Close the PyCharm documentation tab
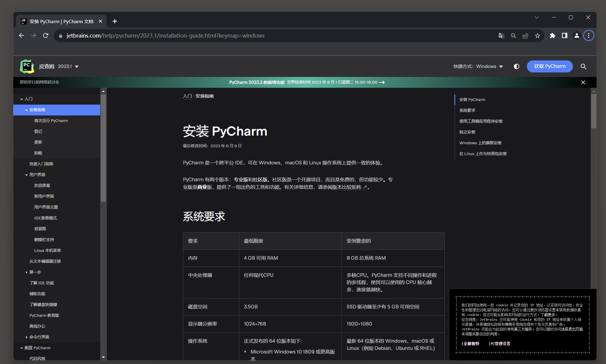The image size is (606, 364). point(100,21)
